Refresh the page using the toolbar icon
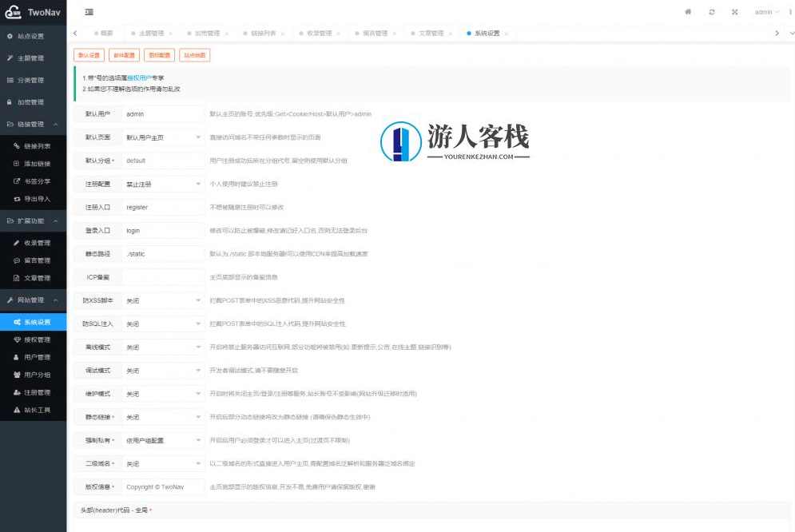Viewport: 795px width, 532px height. [711, 12]
